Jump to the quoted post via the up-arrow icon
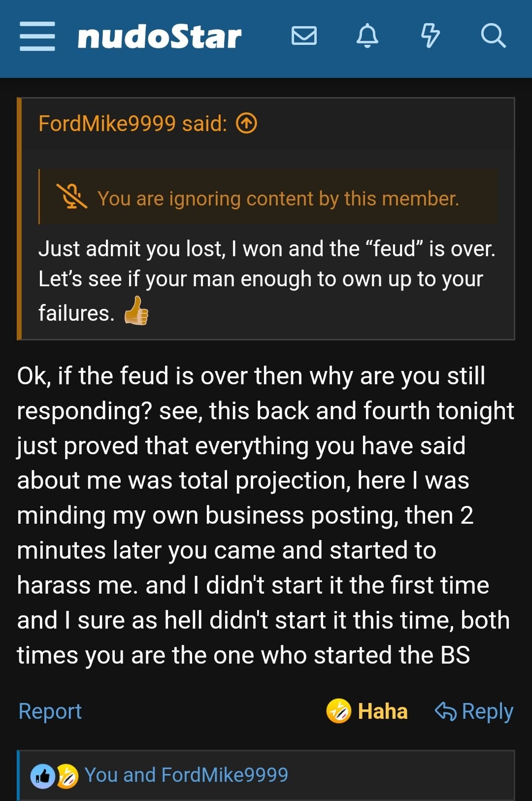This screenshot has height=801, width=532. (246, 123)
